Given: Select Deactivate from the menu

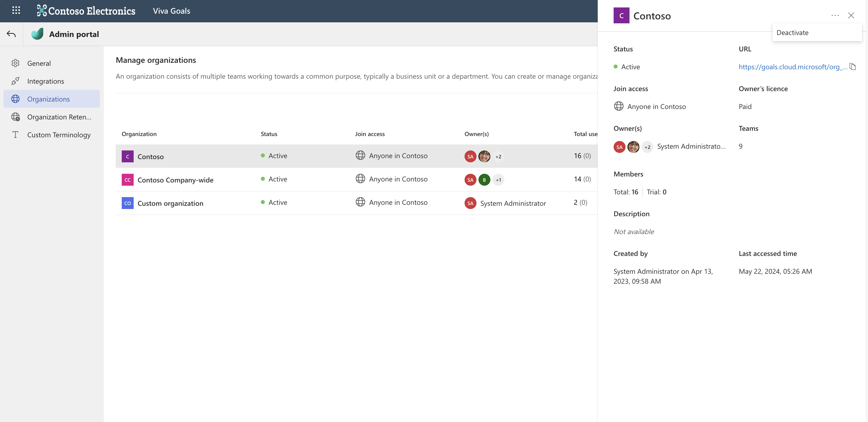Looking at the screenshot, I should 792,33.
